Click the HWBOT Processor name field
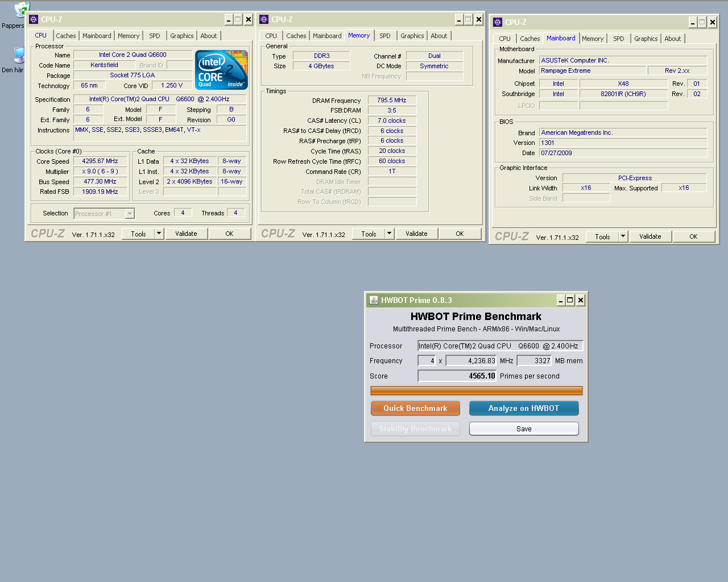Image resolution: width=728 pixels, height=582 pixels. click(x=500, y=346)
